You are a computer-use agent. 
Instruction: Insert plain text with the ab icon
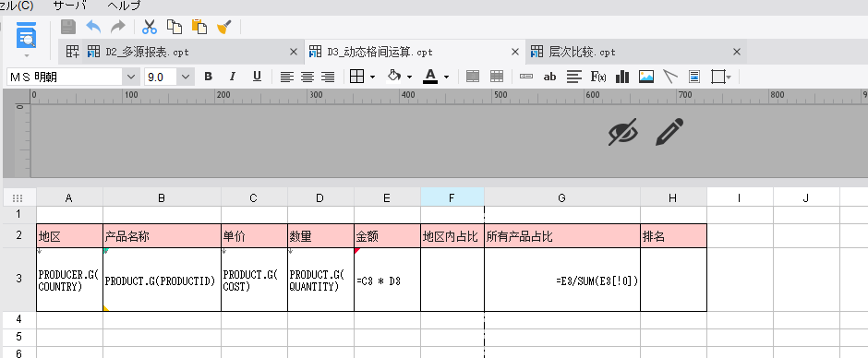click(549, 77)
